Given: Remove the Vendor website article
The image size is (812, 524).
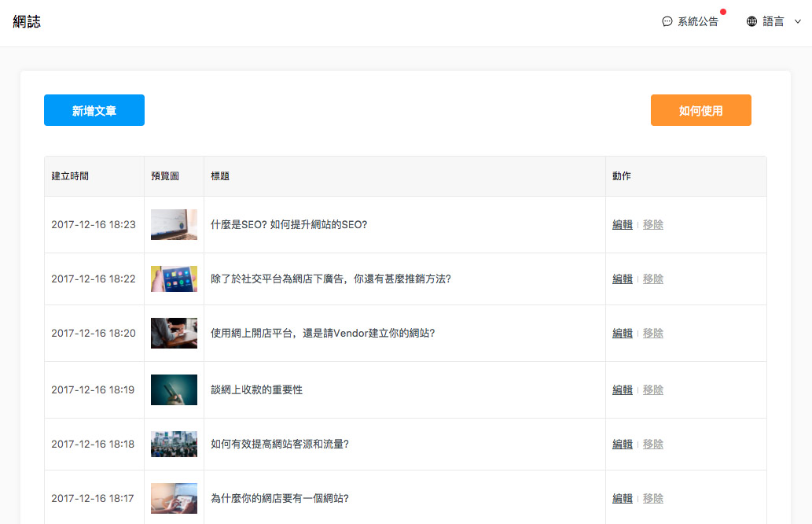Looking at the screenshot, I should 653,334.
